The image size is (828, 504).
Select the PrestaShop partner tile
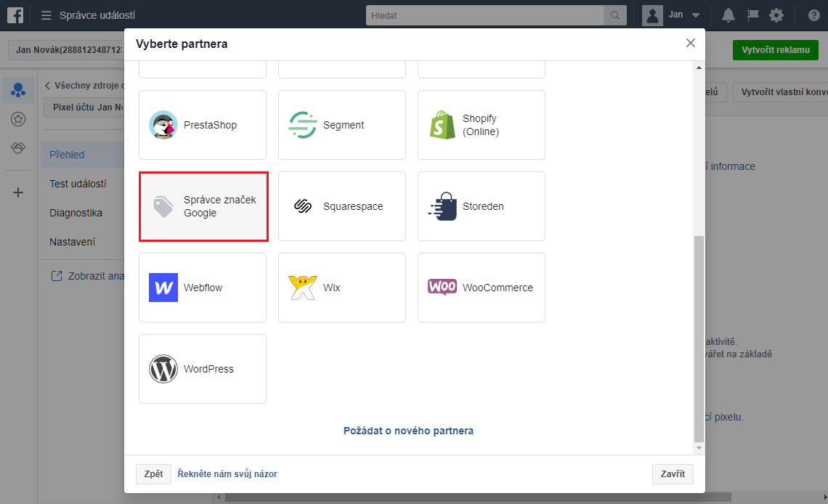pos(202,125)
